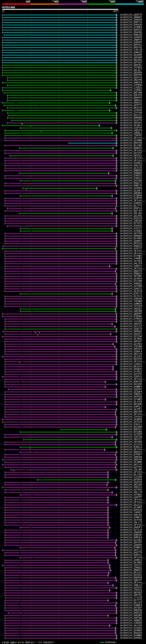
Task: Open the UniRef100_A3PPL2 hit link
Action: 131,407
